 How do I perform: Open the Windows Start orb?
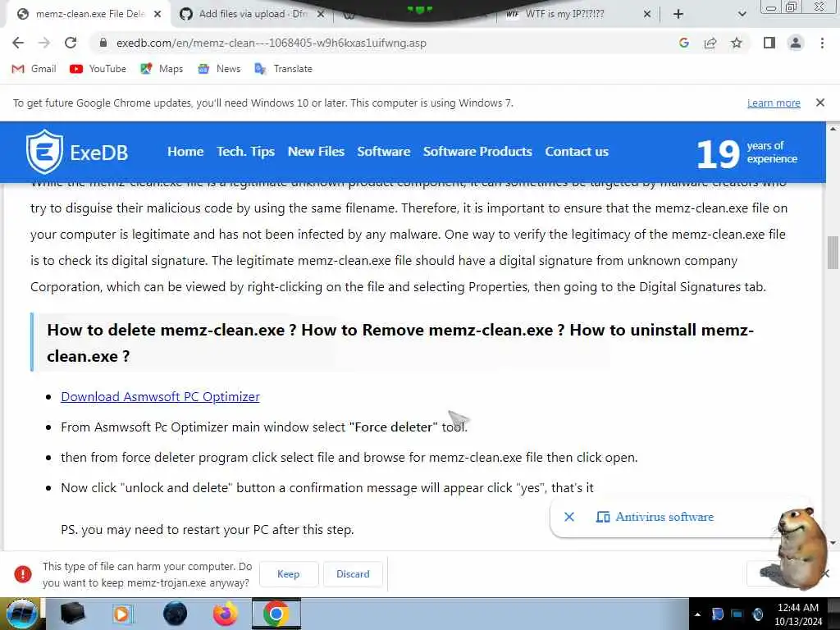21,614
